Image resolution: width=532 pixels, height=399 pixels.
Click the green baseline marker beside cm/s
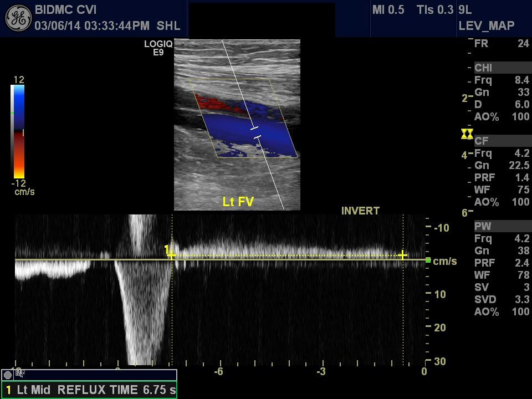coord(428,260)
